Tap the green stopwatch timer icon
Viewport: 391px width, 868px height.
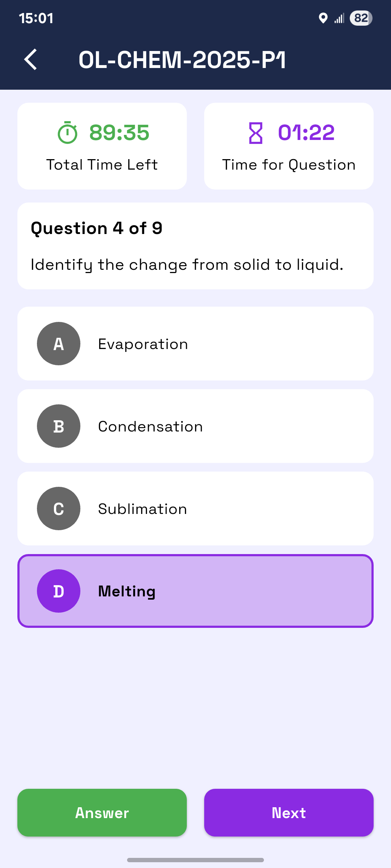67,133
